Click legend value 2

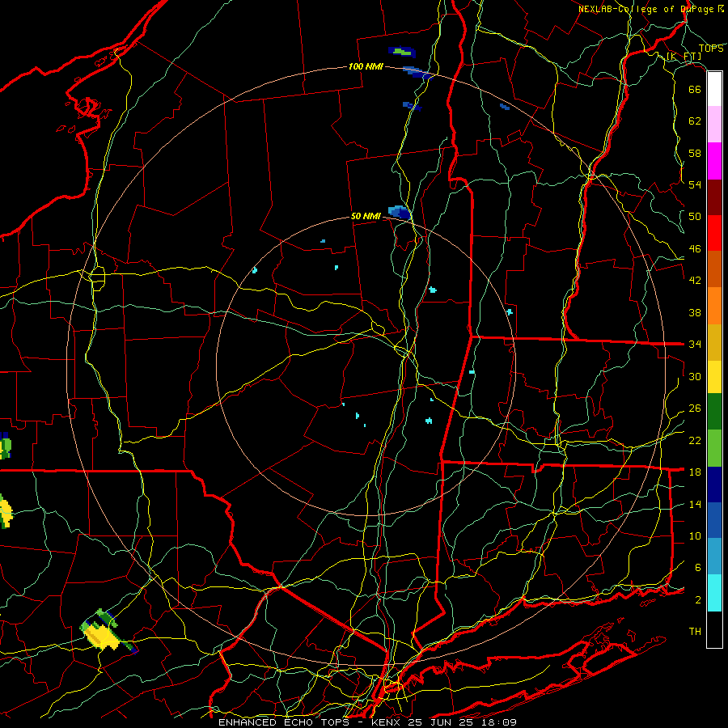click(698, 600)
